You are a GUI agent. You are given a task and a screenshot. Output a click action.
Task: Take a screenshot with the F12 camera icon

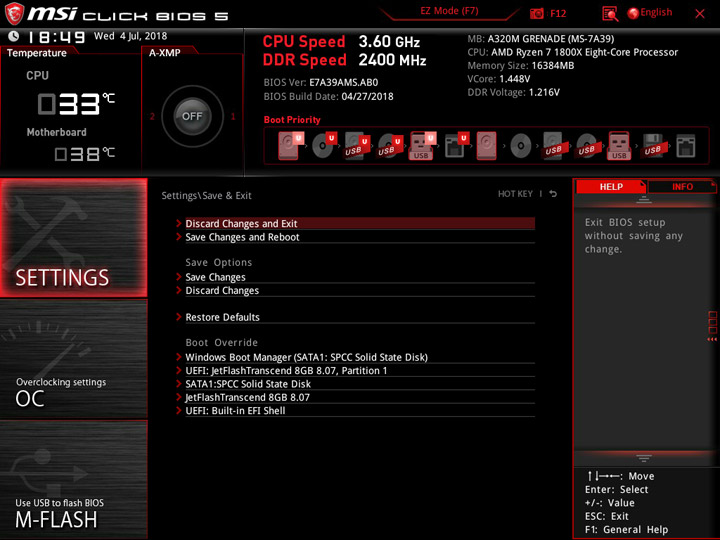point(536,13)
